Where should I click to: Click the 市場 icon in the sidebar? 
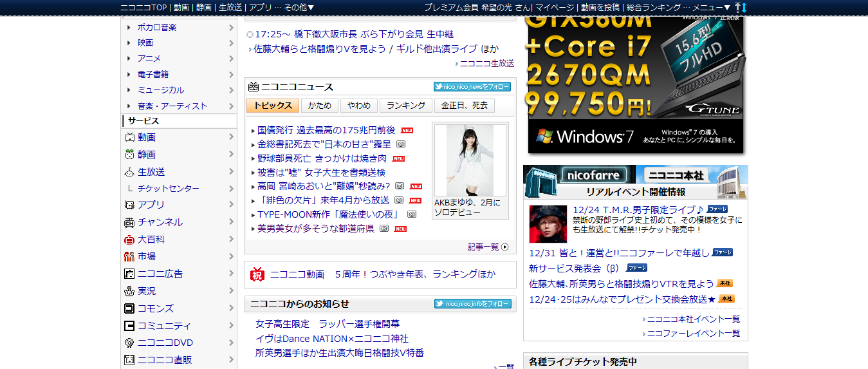point(129,256)
